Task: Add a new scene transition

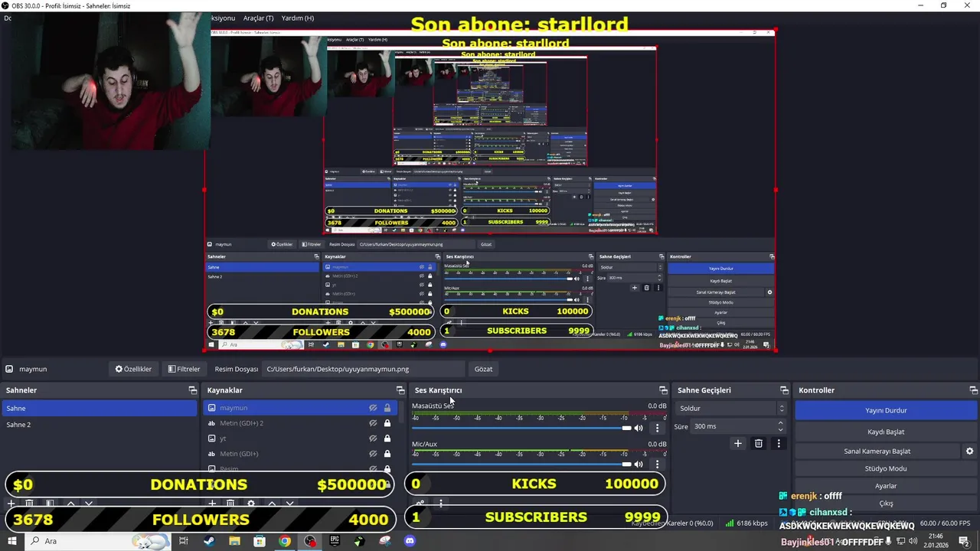Action: (x=738, y=443)
